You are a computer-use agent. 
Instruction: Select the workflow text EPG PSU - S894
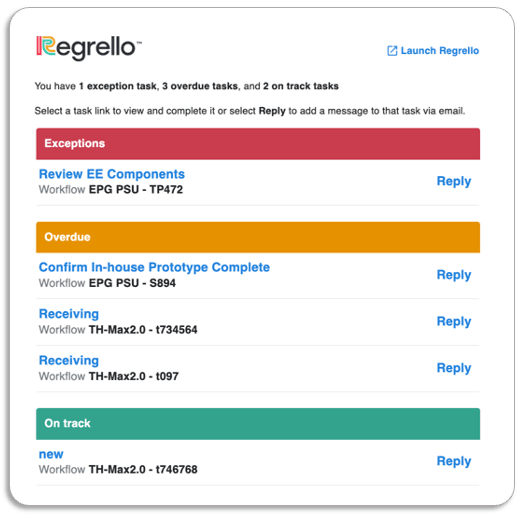click(132, 283)
